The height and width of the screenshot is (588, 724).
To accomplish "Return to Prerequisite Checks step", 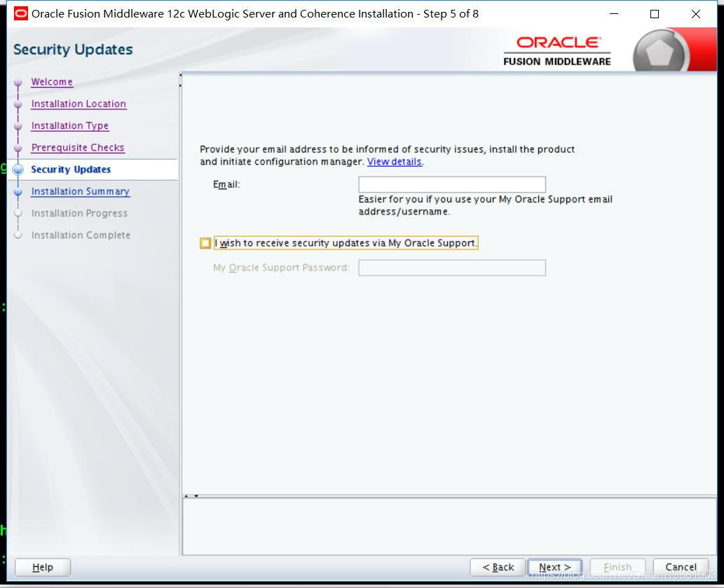I will 78,147.
